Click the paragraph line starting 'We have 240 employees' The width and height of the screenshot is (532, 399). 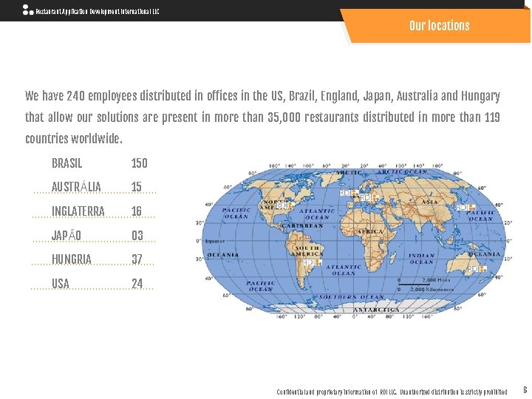click(x=262, y=96)
